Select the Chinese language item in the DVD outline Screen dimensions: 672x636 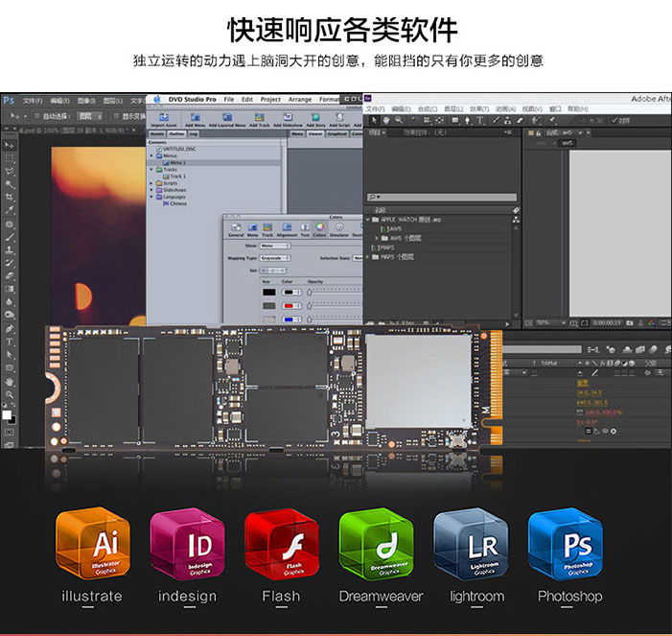174,203
